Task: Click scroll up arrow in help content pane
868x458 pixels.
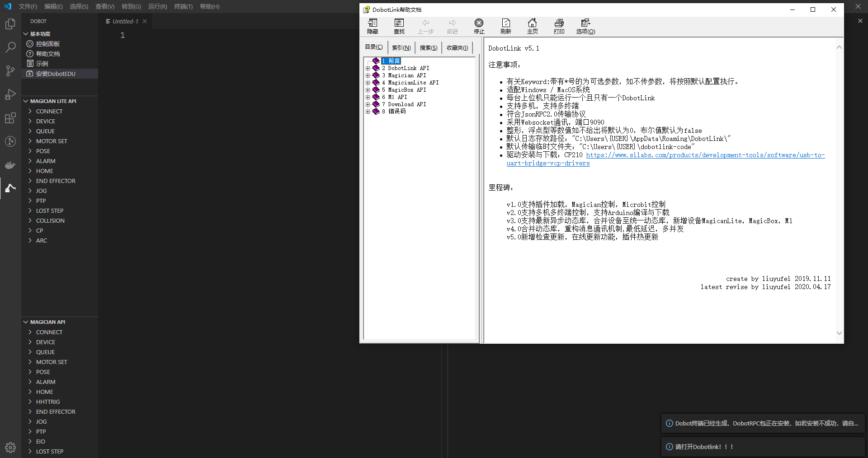Action: click(x=839, y=47)
